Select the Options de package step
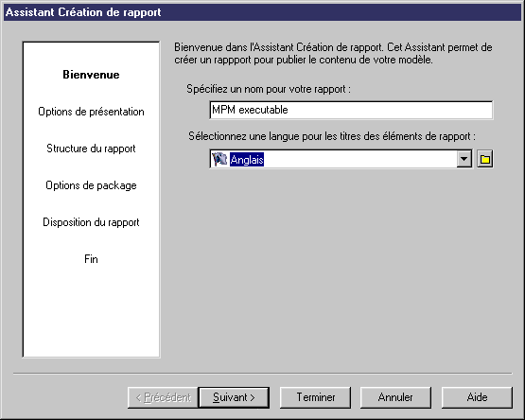This screenshot has height=420, width=525. [x=91, y=185]
